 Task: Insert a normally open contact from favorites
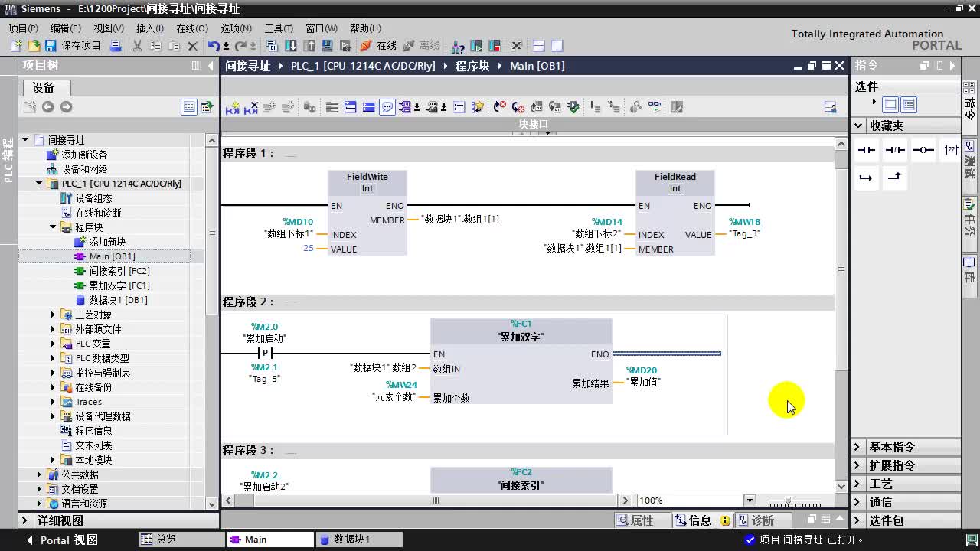coord(866,150)
